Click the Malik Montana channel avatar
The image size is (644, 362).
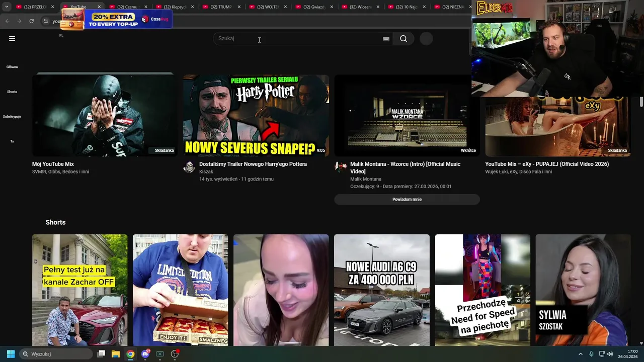[341, 167]
